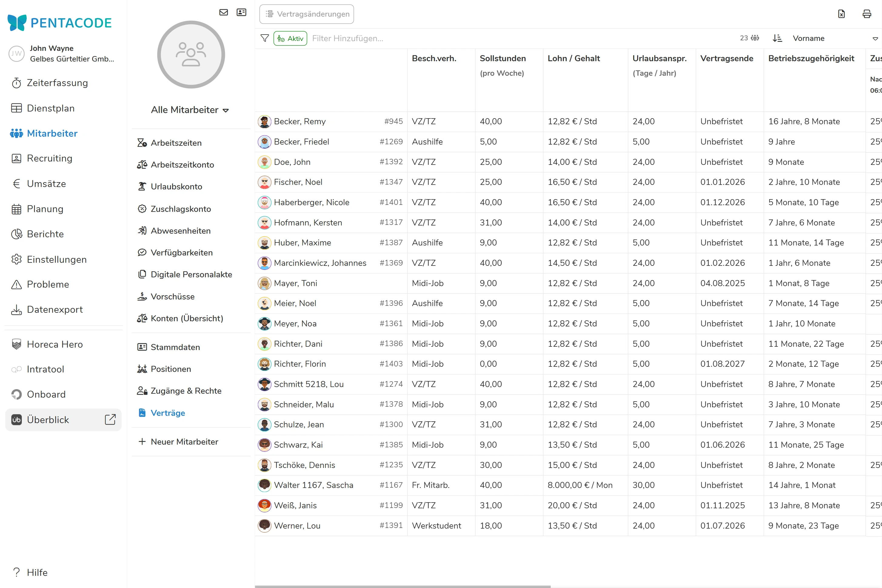Open the 23 employees count selector
882x588 pixels.
click(749, 38)
